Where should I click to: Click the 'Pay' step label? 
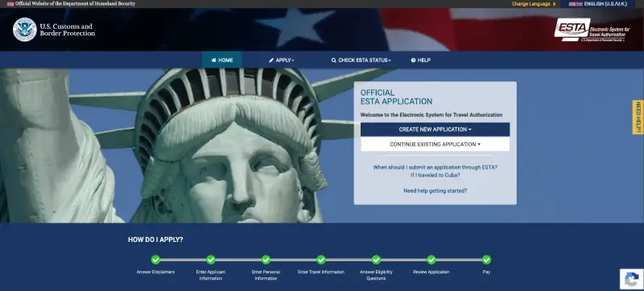click(486, 272)
